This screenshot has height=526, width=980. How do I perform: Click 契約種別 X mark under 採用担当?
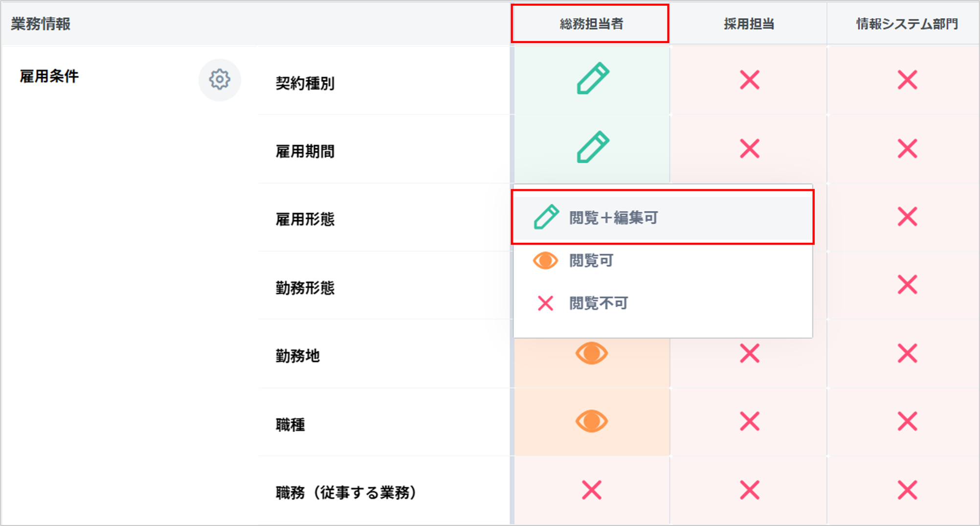[749, 80]
